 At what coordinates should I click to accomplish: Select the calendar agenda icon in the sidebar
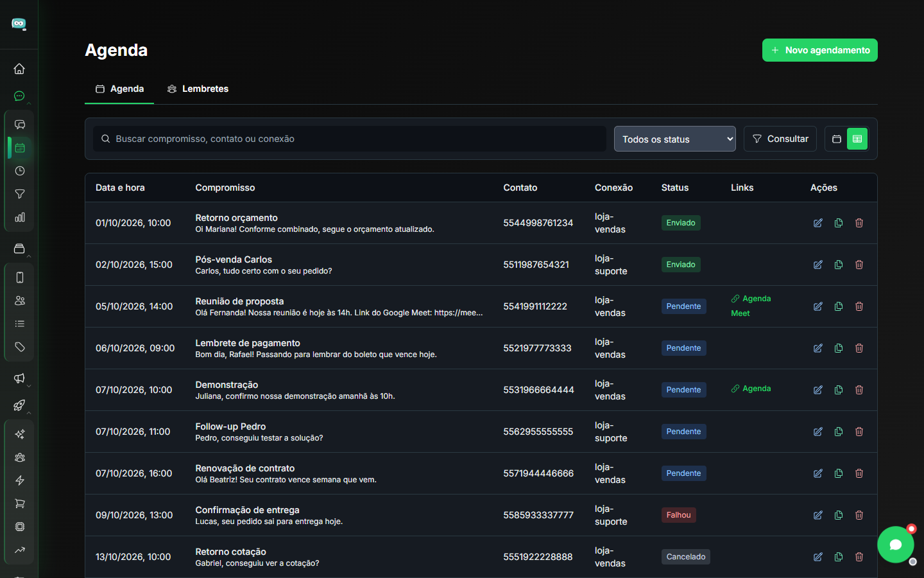20,148
